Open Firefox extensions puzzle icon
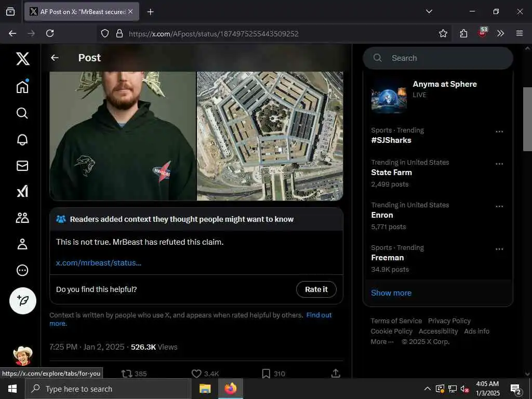Image resolution: width=532 pixels, height=399 pixels. click(463, 33)
